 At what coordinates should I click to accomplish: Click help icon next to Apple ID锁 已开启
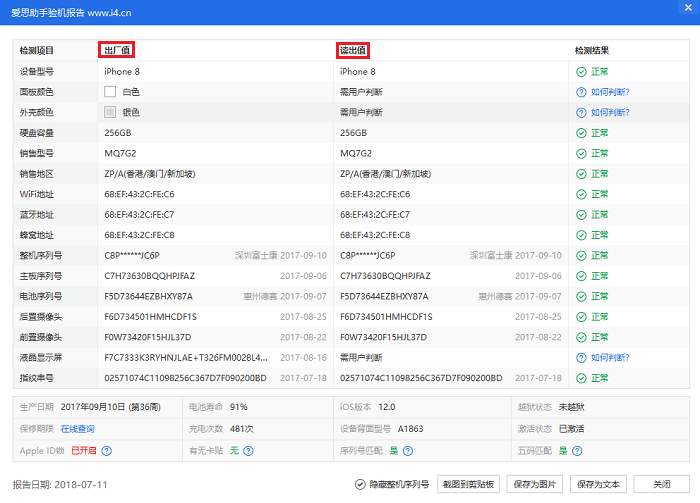point(106,451)
